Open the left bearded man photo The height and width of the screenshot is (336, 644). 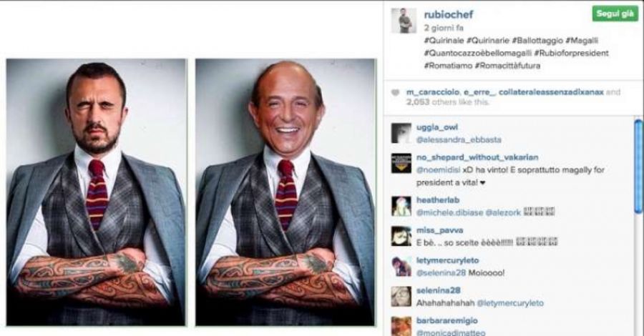point(96,192)
